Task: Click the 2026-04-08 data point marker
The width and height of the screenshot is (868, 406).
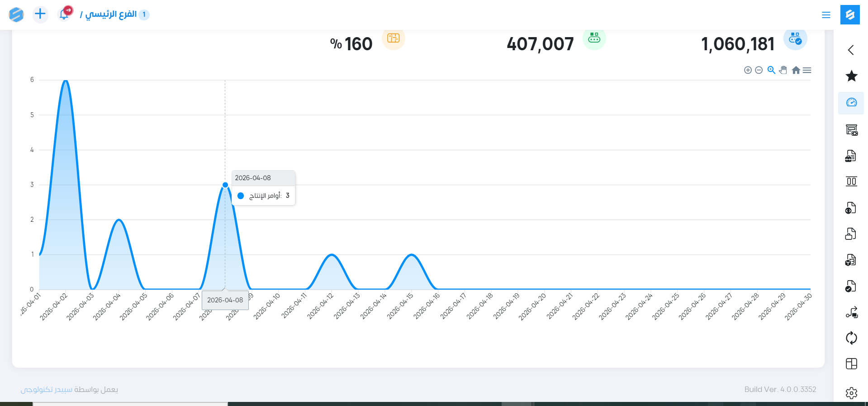Action: point(225,185)
